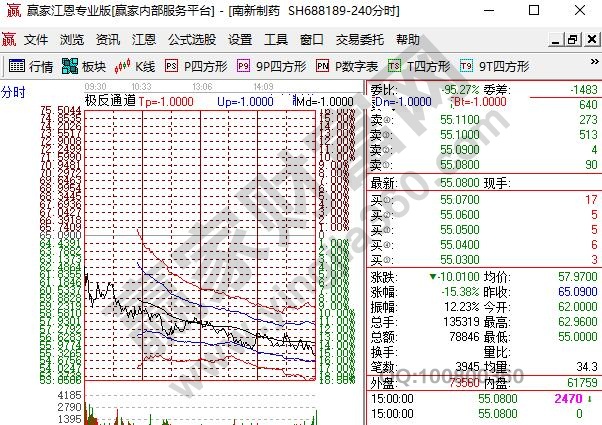Open the 帮助 menu
This screenshot has height=425, width=602.
(408, 40)
